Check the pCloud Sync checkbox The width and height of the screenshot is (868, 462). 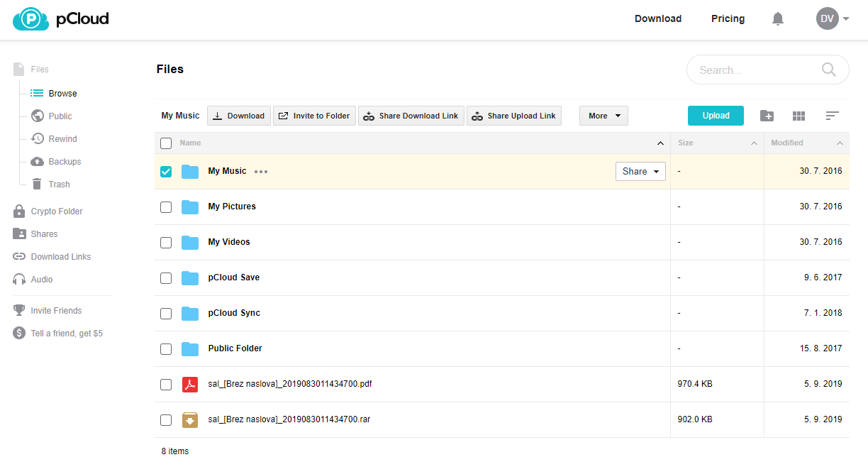pyautogui.click(x=166, y=314)
